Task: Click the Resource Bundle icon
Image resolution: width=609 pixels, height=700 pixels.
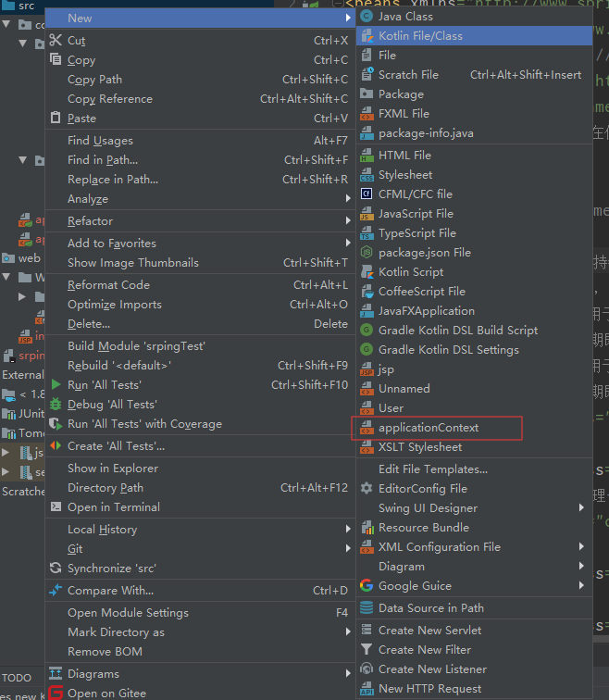Action: pyautogui.click(x=367, y=528)
